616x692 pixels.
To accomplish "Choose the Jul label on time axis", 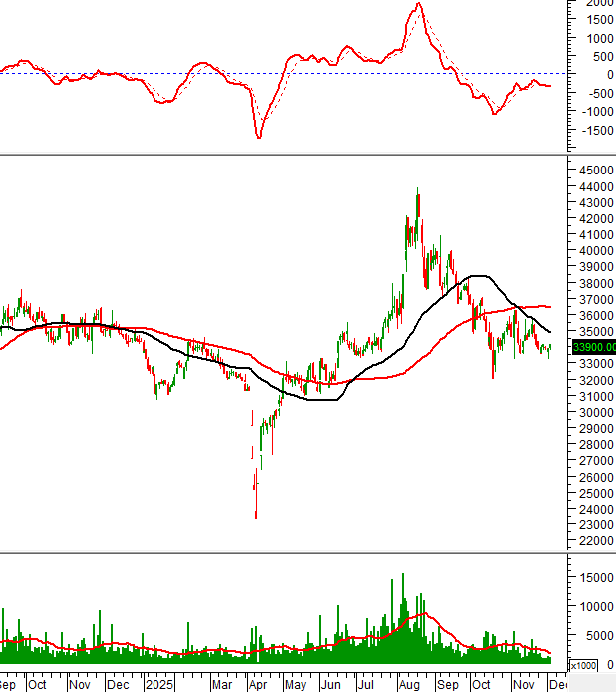I will [x=366, y=685].
